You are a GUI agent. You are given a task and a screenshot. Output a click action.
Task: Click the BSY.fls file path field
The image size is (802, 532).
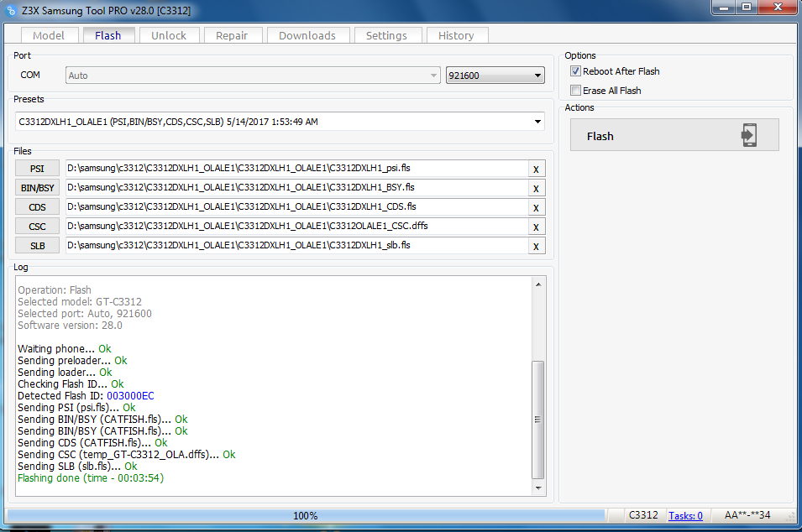[x=296, y=188]
